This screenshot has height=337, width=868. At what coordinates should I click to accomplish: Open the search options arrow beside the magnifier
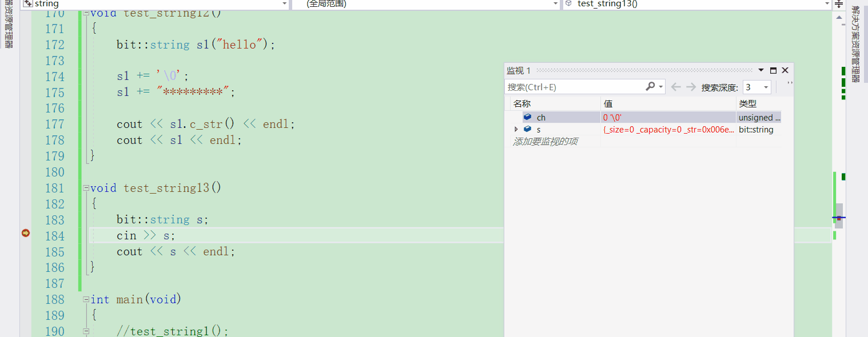pyautogui.click(x=661, y=87)
